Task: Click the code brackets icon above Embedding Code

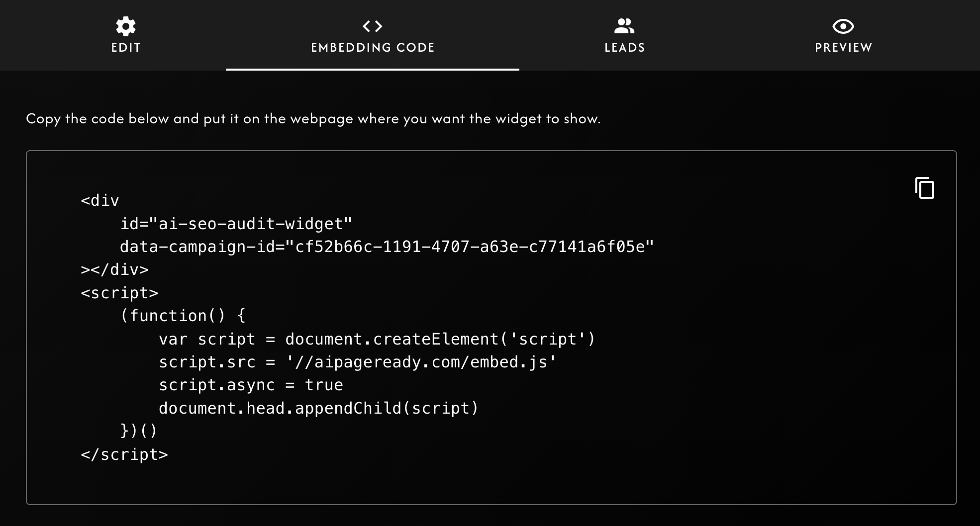Action: coord(373,26)
